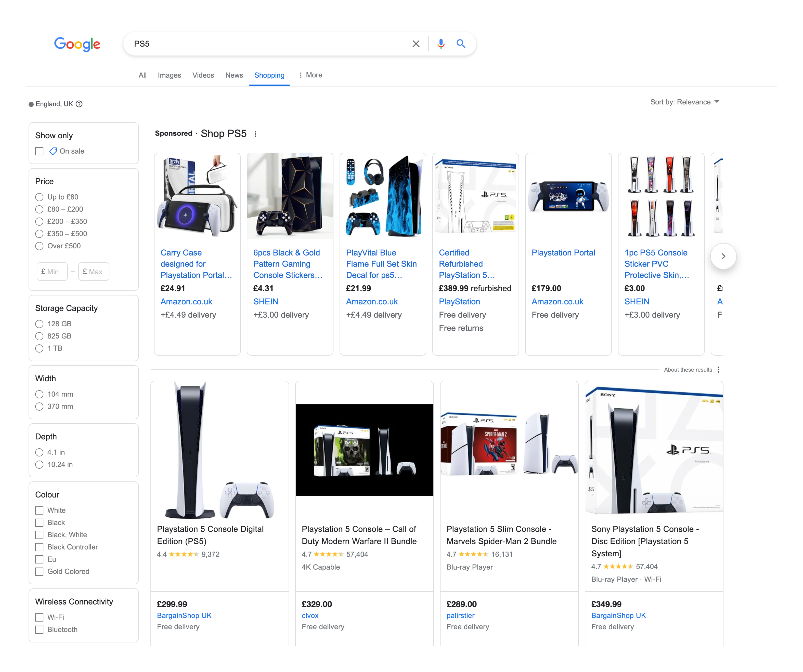The height and width of the screenshot is (672, 803).
Task: Check the Black, White colour filter
Action: [39, 535]
